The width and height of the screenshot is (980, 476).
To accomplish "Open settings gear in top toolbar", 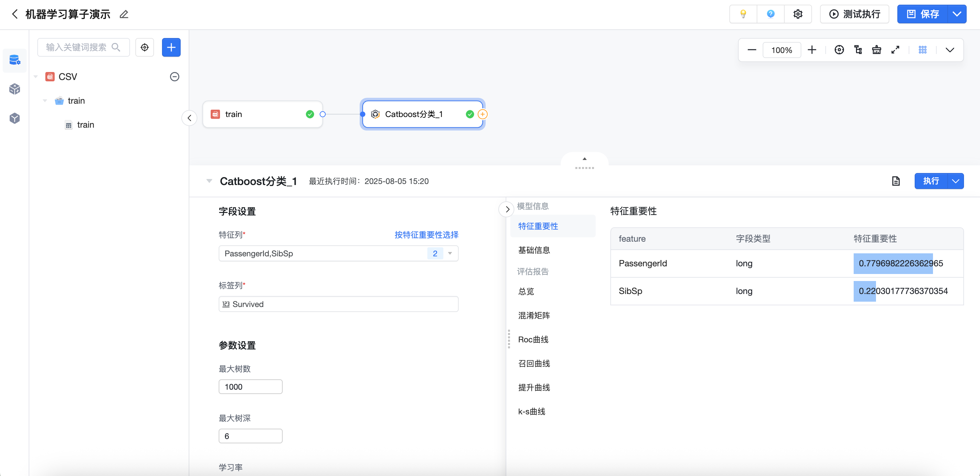I will [x=798, y=14].
